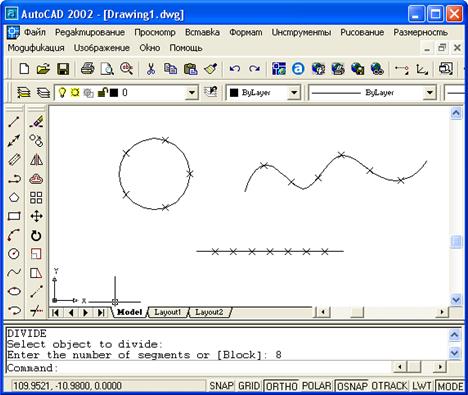Image resolution: width=468 pixels, height=395 pixels.
Task: Select the Line drawing tool
Action: click(x=14, y=121)
